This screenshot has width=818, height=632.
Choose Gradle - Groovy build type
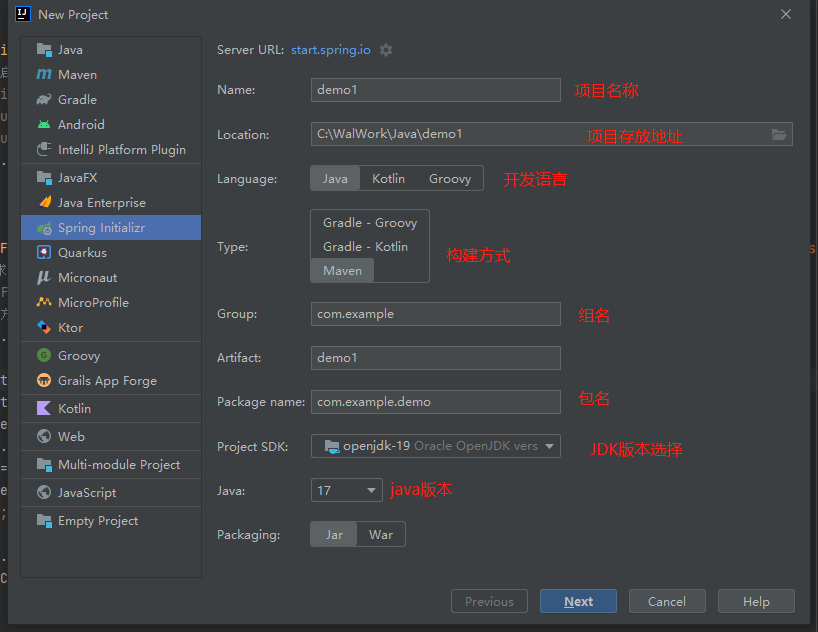point(370,223)
